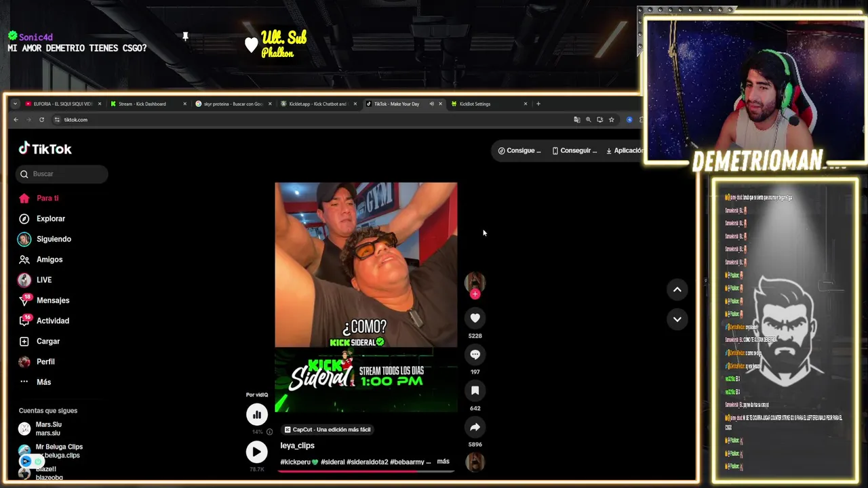Click the browser back arrow
868x488 pixels.
[16, 120]
